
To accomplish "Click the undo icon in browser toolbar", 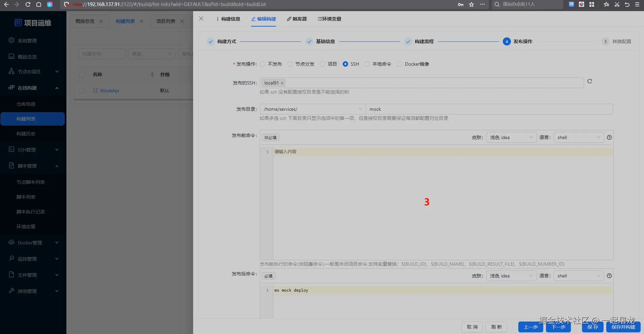I will pos(627,4).
